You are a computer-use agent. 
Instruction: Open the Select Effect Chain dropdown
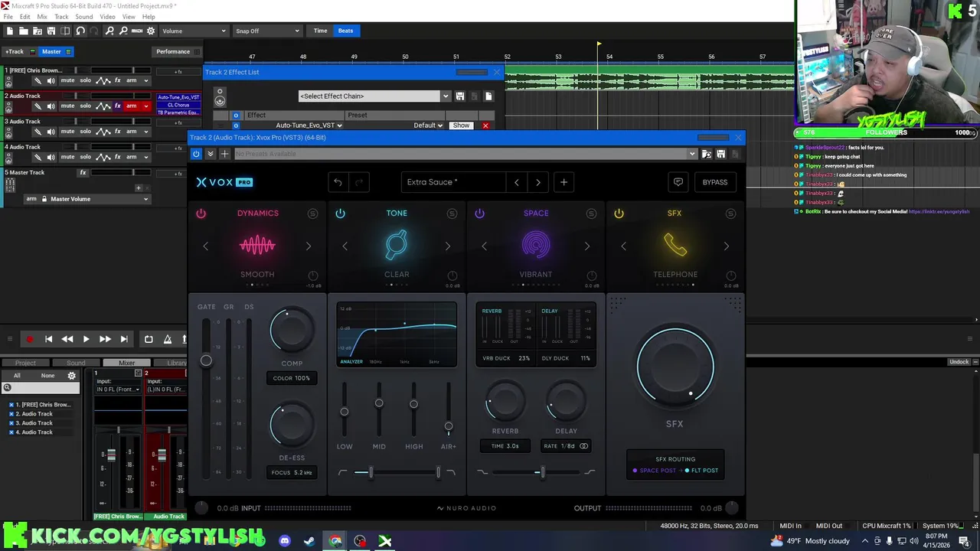pyautogui.click(x=374, y=96)
